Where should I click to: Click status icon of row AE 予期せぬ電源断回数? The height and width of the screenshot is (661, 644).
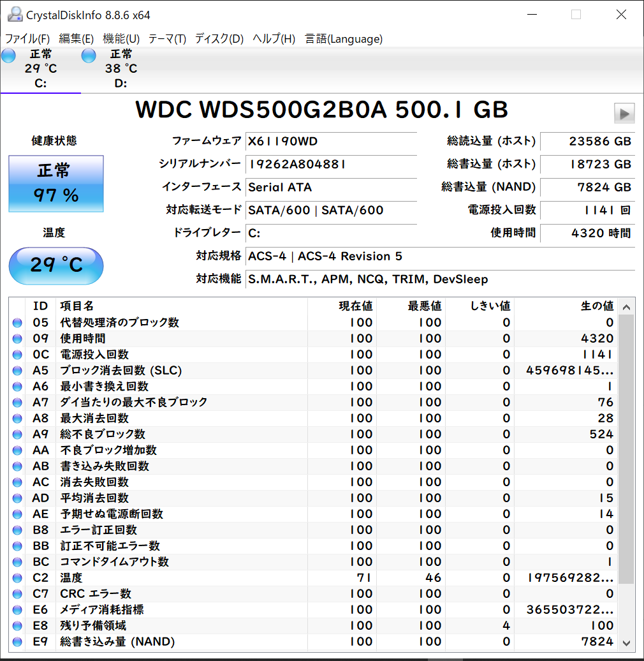[17, 514]
